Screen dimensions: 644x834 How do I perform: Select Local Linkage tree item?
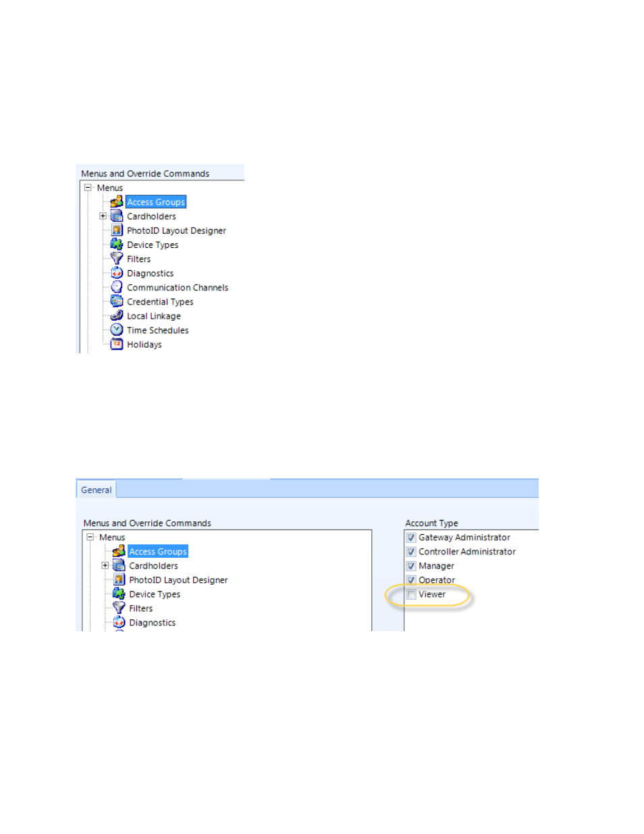click(x=154, y=315)
